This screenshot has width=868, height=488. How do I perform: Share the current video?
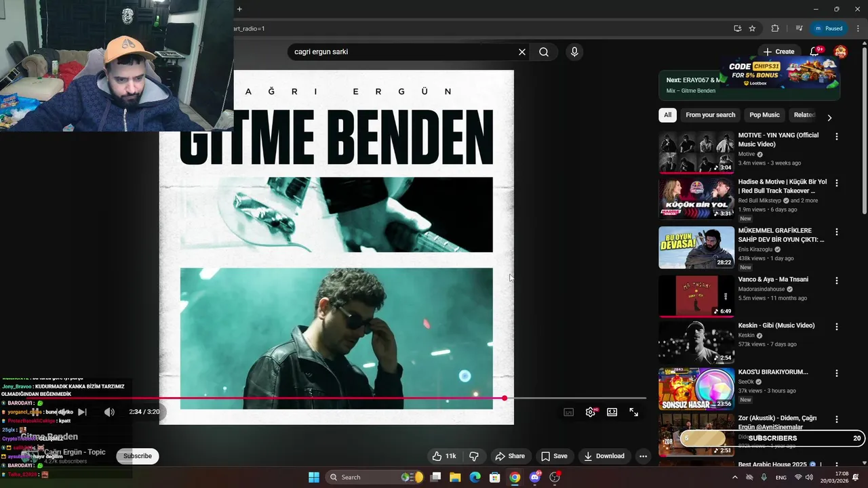click(x=510, y=456)
